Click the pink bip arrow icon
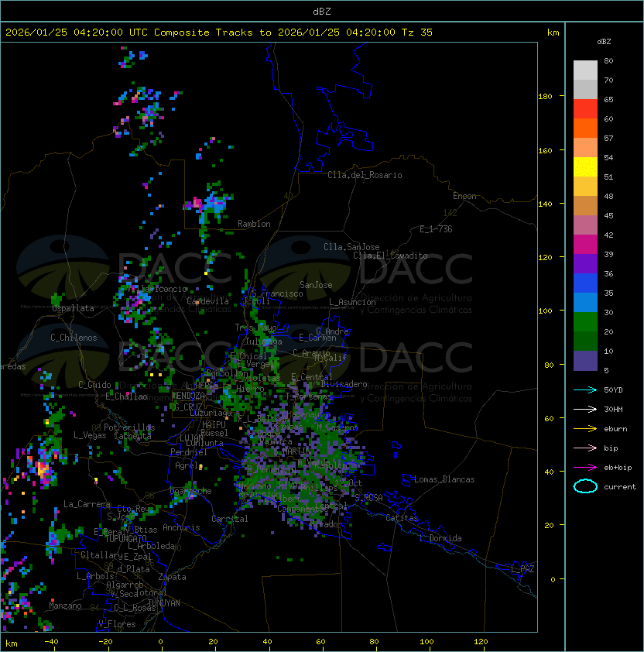Viewport: 644px width, 652px height. [x=585, y=448]
